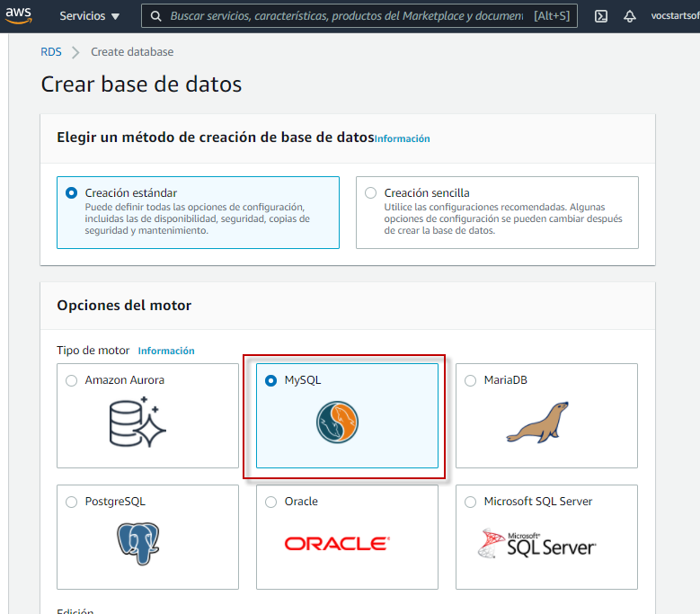The image size is (700, 614).
Task: Open Información link beside creation method heading
Action: point(403,138)
